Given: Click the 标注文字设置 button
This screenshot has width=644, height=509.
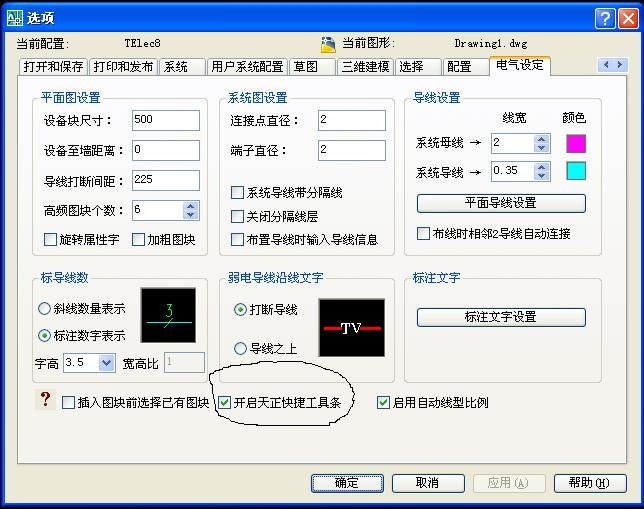Looking at the screenshot, I should (x=501, y=317).
